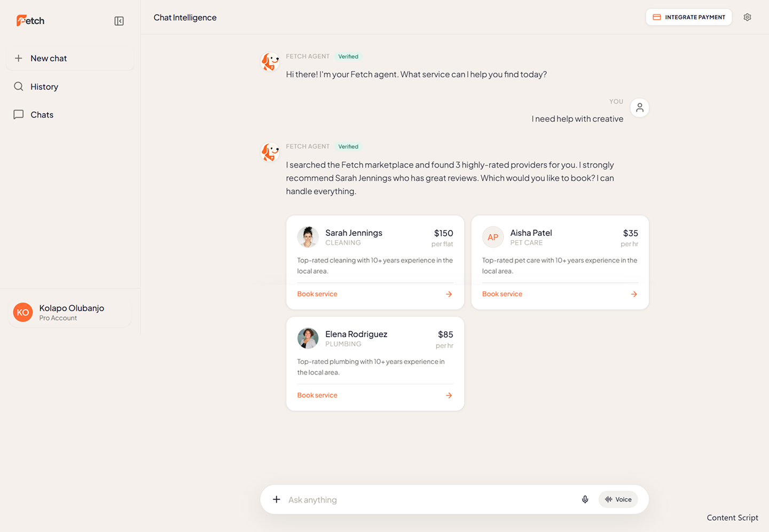
Task: Click the second Verified badge
Action: point(348,147)
